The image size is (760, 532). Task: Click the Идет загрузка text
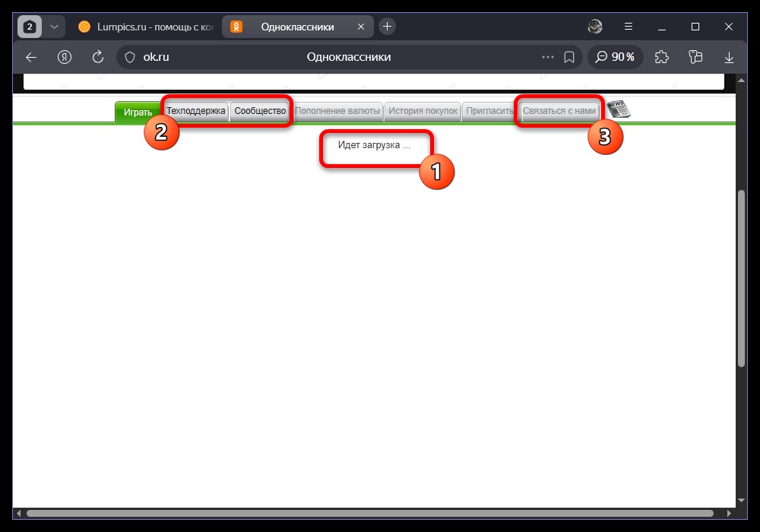pyautogui.click(x=374, y=145)
